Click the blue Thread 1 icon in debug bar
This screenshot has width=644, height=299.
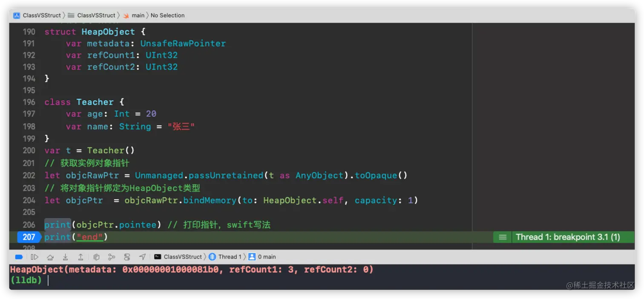pos(212,257)
